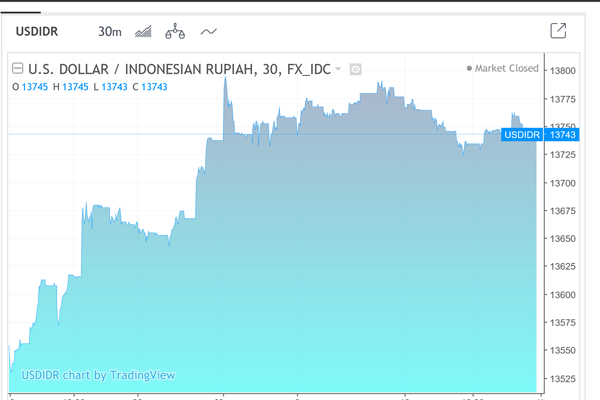Viewport: 600px width, 400px height.
Task: Click the Compare symbols scale icon
Action: coord(176,31)
